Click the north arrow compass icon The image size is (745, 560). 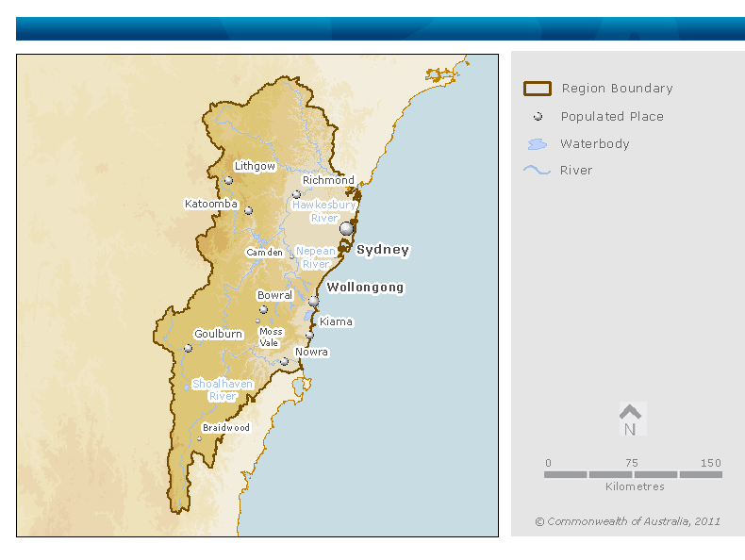630,420
